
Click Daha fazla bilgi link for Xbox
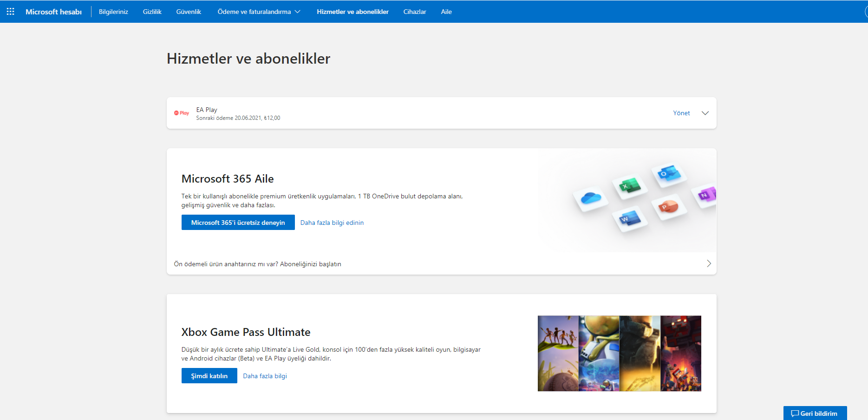click(x=265, y=376)
